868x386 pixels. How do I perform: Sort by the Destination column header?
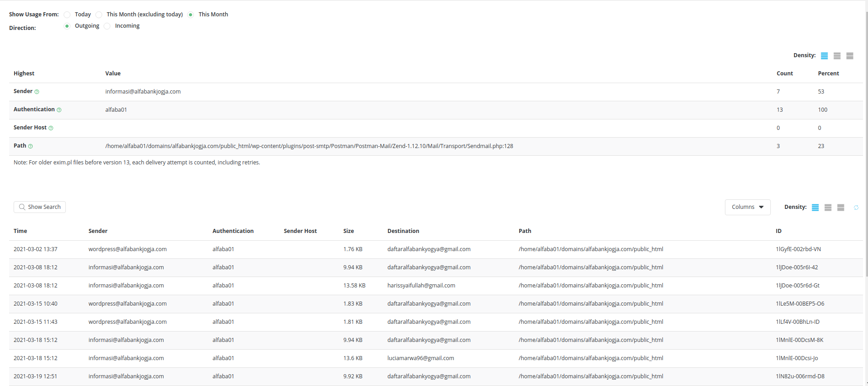403,231
